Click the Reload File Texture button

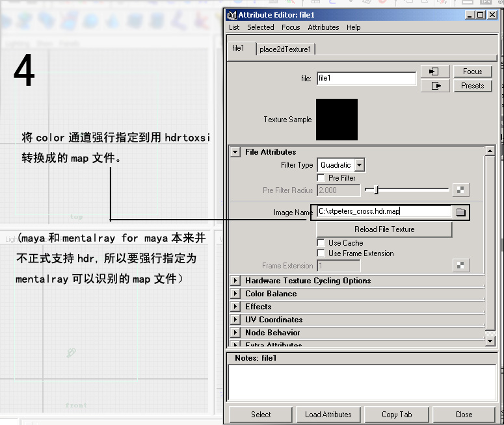click(x=384, y=229)
